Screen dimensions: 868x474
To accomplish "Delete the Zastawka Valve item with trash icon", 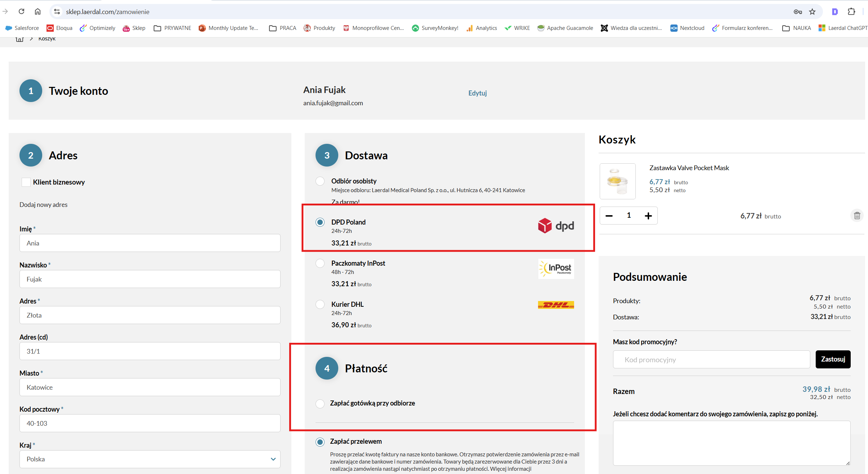I will tap(857, 216).
